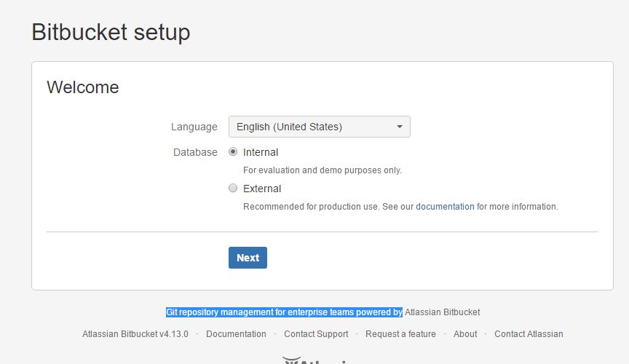Click 'For evaluation and demo purposes only' text
Viewport: 629px width, 364px height.
coord(322,170)
